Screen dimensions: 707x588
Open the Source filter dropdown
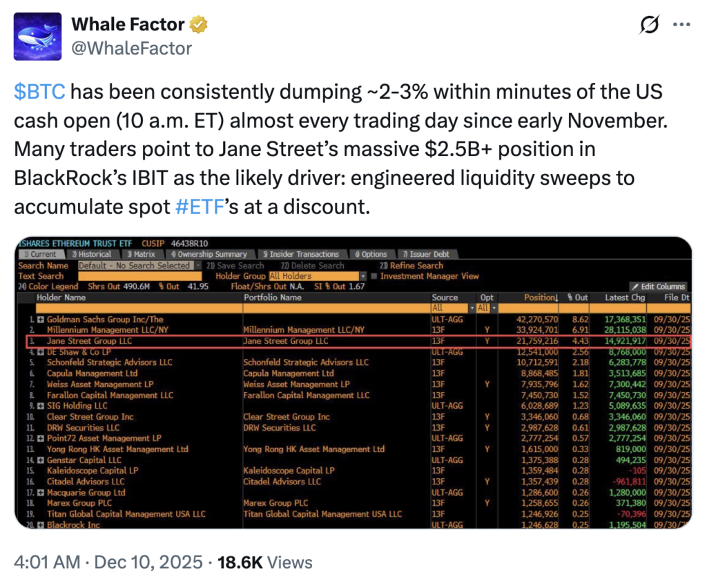[x=472, y=308]
